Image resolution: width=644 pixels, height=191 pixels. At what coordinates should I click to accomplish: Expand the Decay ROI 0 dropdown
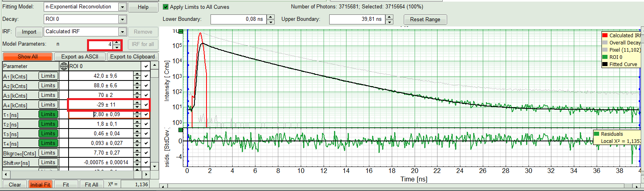[x=122, y=19]
